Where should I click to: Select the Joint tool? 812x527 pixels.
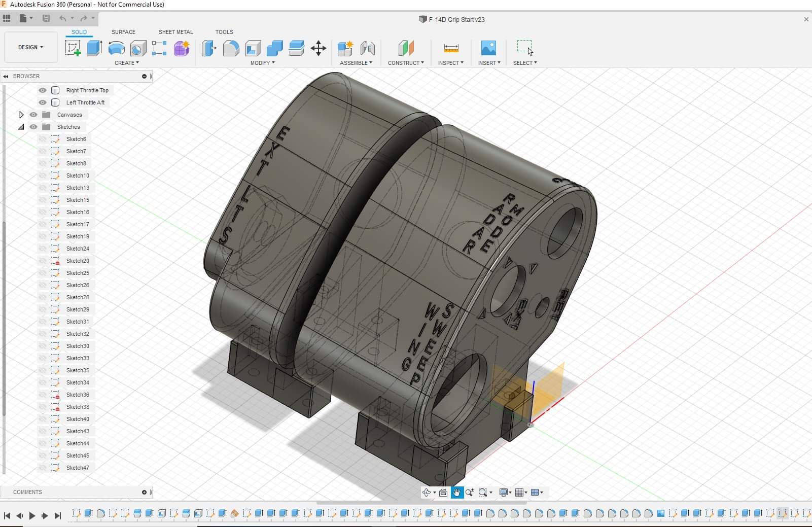(x=368, y=48)
